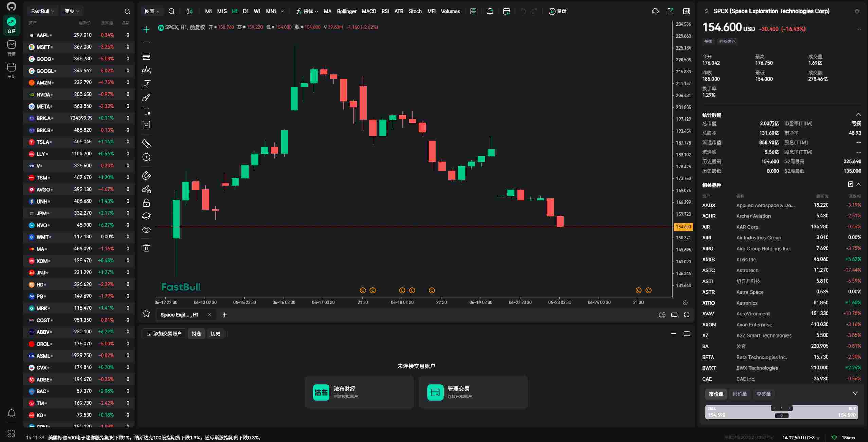
Task: Collapse the right side panel
Action: [x=687, y=11]
